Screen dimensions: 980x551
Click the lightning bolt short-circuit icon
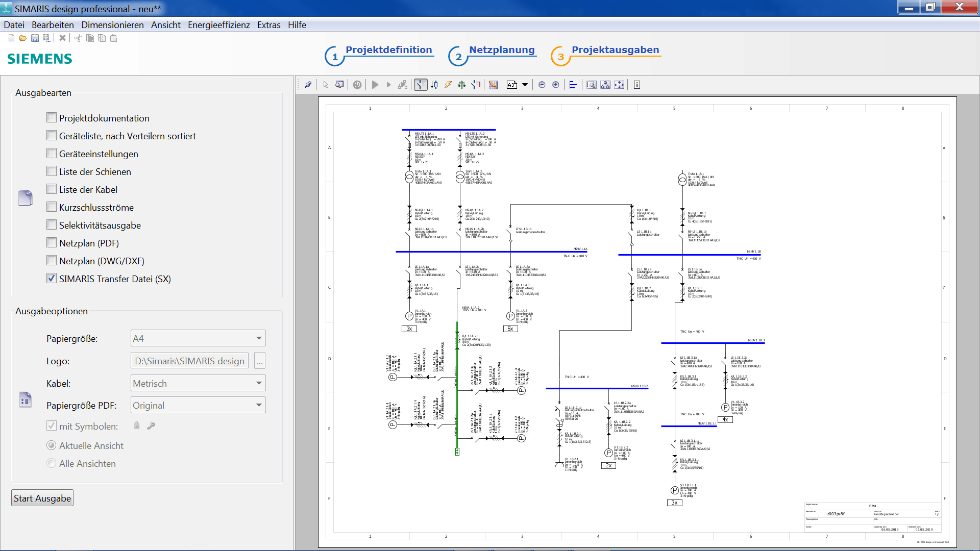448,85
